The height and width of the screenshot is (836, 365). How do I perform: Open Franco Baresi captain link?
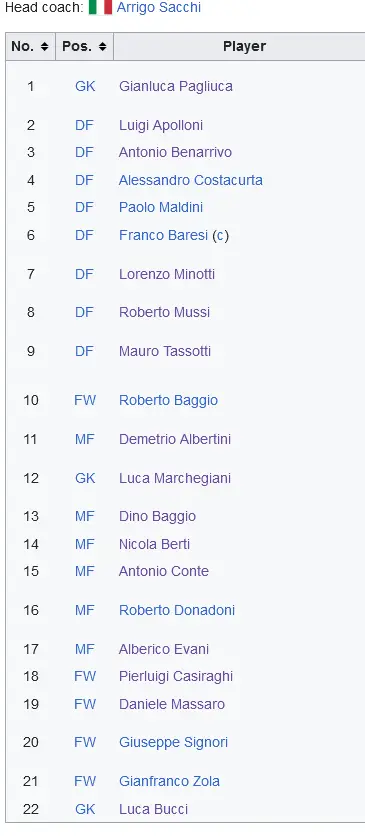163,236
